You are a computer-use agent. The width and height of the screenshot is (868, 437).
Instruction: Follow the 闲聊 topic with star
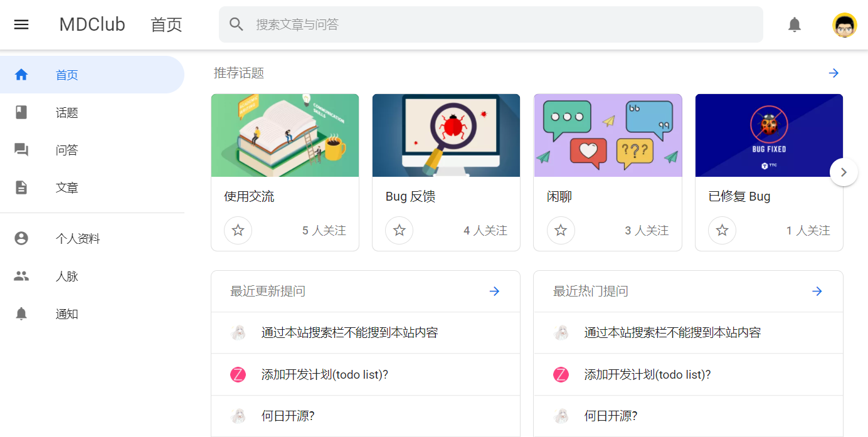pos(561,230)
